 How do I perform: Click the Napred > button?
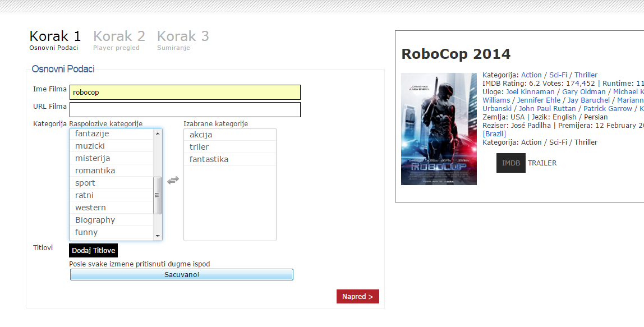click(x=358, y=296)
